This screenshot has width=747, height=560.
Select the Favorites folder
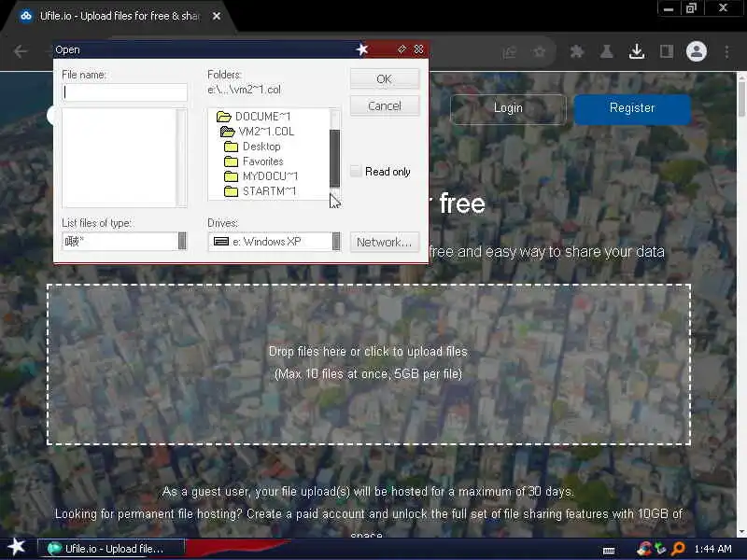[253, 161]
